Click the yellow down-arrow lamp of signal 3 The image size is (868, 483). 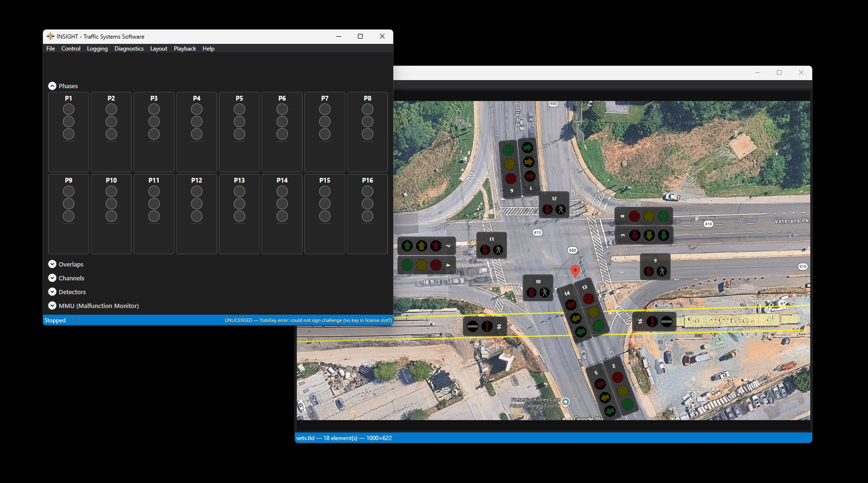point(649,235)
